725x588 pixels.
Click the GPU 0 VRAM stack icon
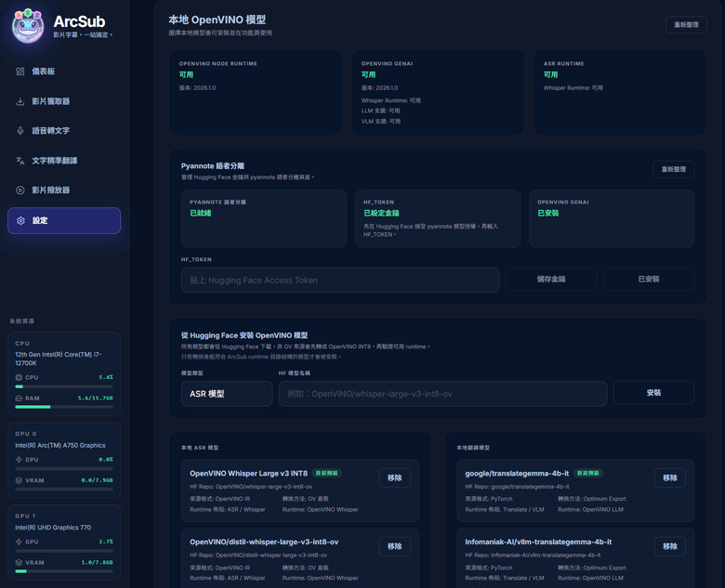pyautogui.click(x=19, y=480)
